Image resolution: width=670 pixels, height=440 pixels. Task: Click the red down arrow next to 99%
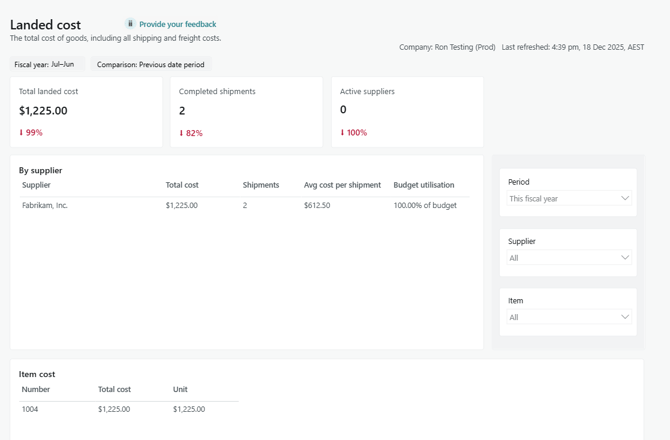[x=21, y=133]
